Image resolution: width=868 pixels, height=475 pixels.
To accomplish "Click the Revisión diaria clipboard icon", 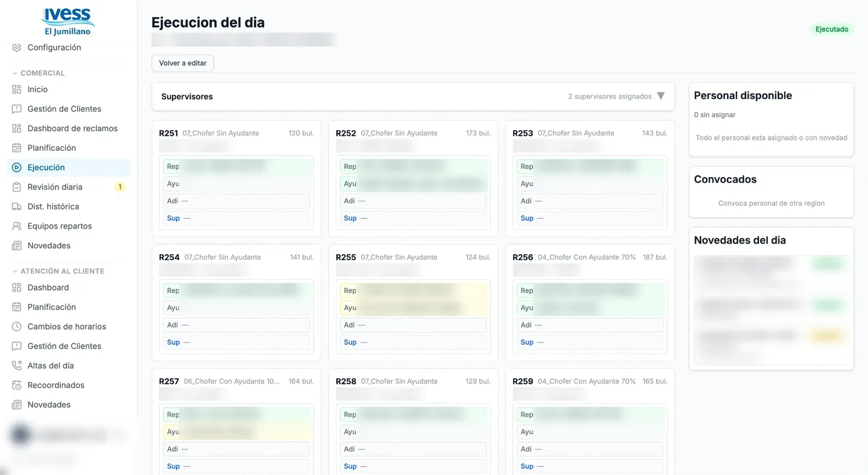I will coord(17,187).
